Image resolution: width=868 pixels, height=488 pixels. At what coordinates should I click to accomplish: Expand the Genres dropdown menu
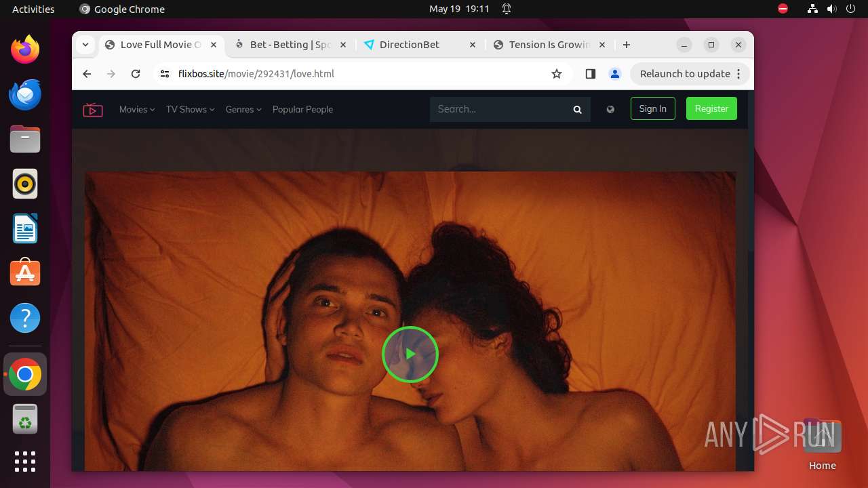[x=243, y=109]
